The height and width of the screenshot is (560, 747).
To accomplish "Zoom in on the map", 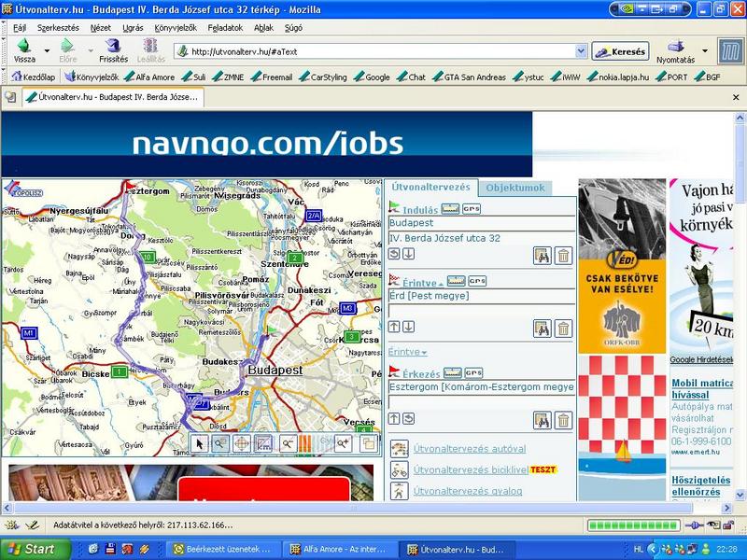I will tap(343, 444).
